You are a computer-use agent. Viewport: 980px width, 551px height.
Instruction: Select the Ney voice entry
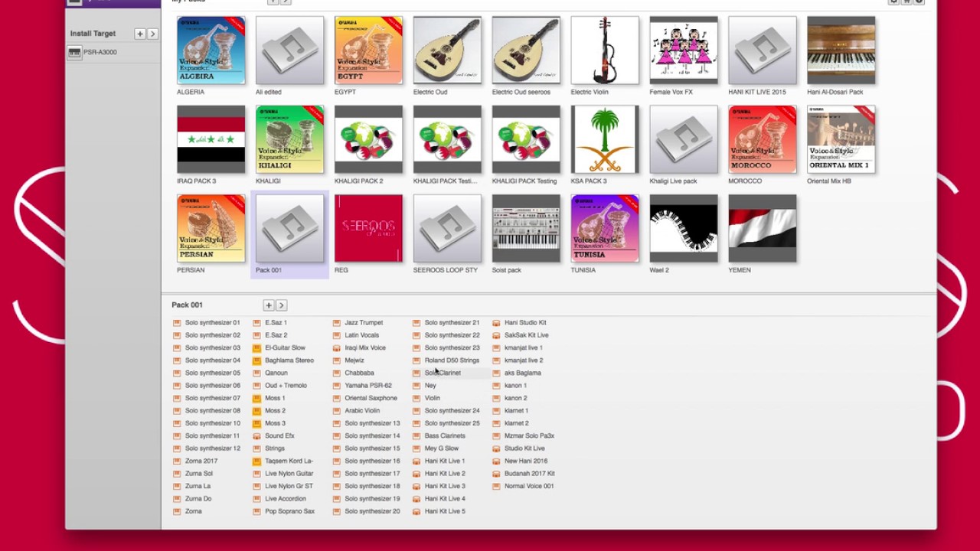pyautogui.click(x=430, y=386)
